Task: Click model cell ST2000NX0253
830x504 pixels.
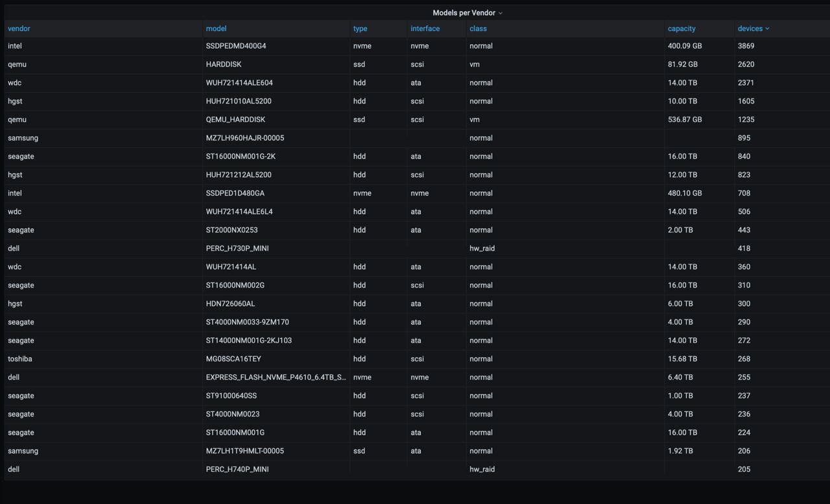Action: coord(232,230)
